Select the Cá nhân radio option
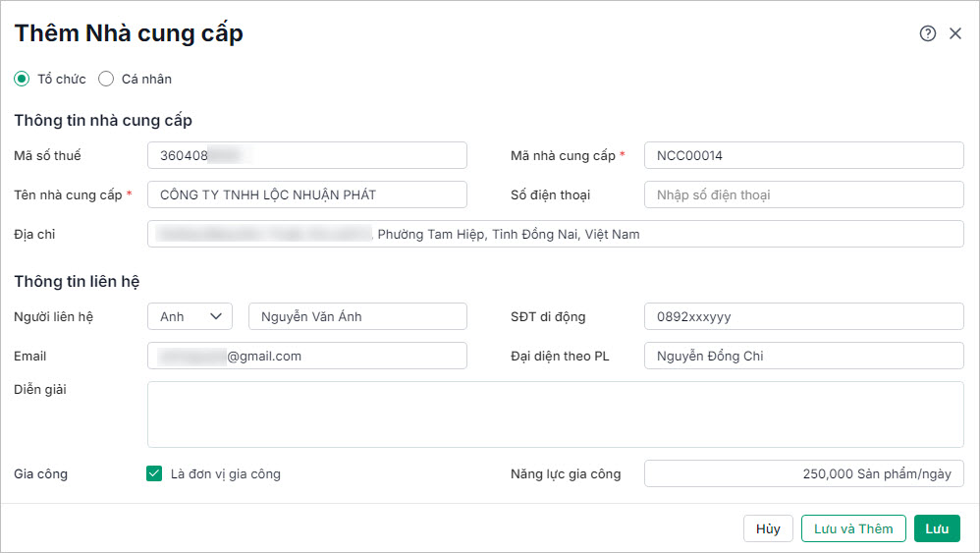 106,79
